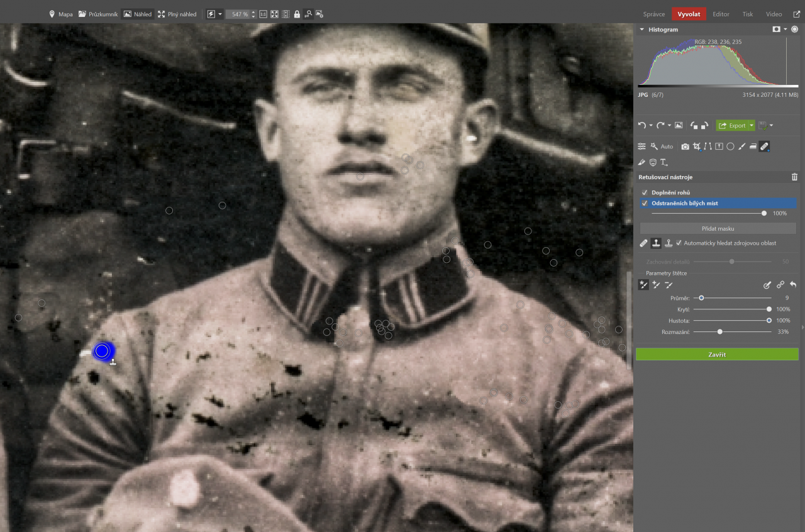Click the Přidat masku button

[x=718, y=228]
